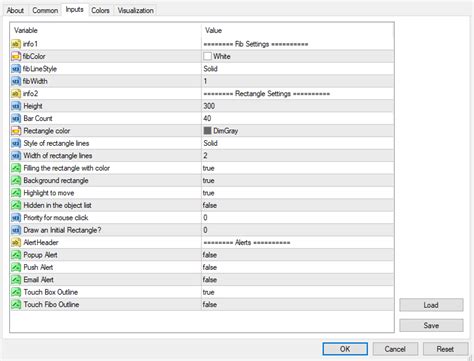
Task: Click the integer icon beside fibLineStyle
Action: click(16, 69)
